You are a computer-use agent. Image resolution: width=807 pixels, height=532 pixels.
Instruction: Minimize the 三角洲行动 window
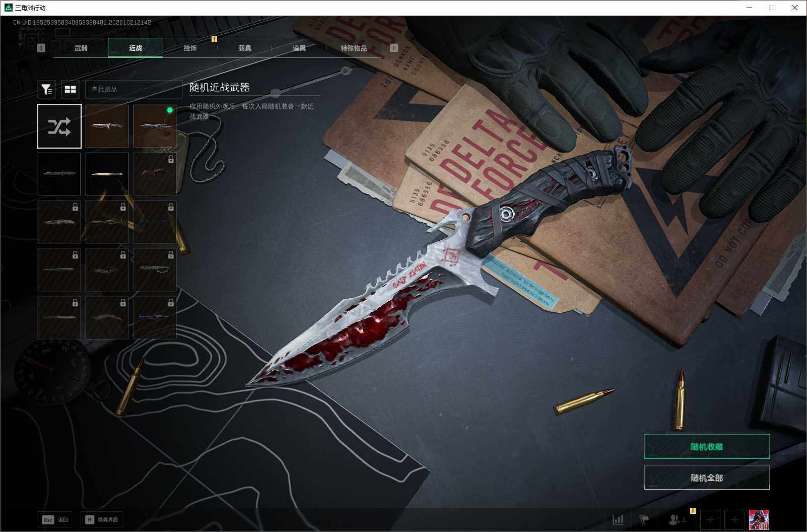pyautogui.click(x=749, y=8)
